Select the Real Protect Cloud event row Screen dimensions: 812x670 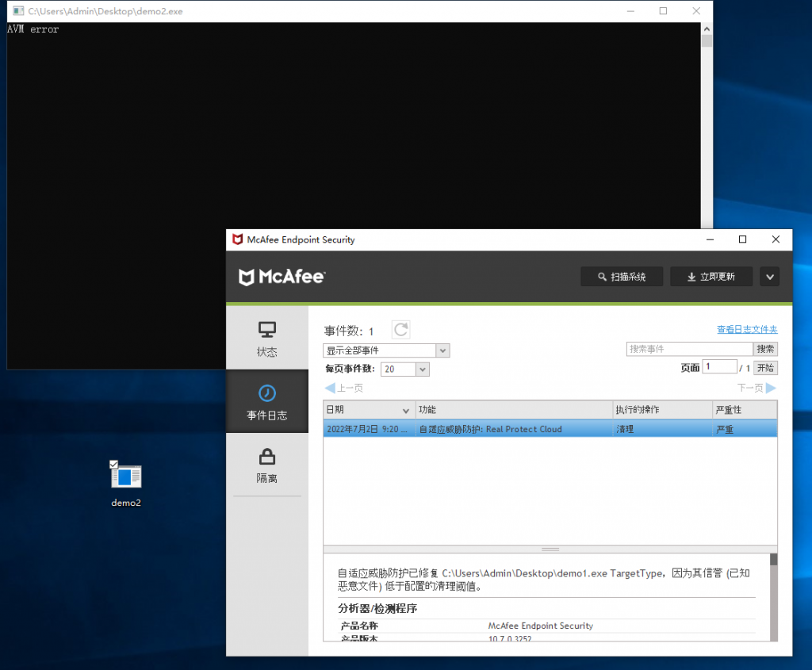point(550,429)
